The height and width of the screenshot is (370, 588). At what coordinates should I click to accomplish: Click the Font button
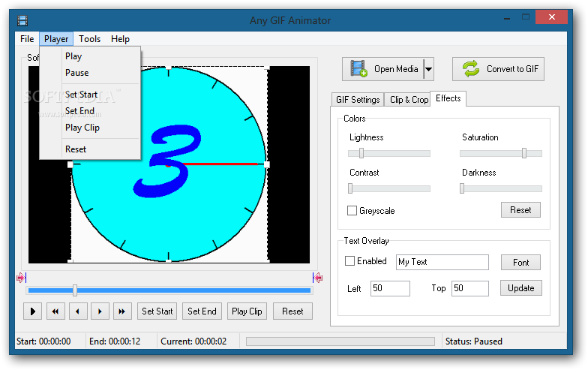click(520, 263)
